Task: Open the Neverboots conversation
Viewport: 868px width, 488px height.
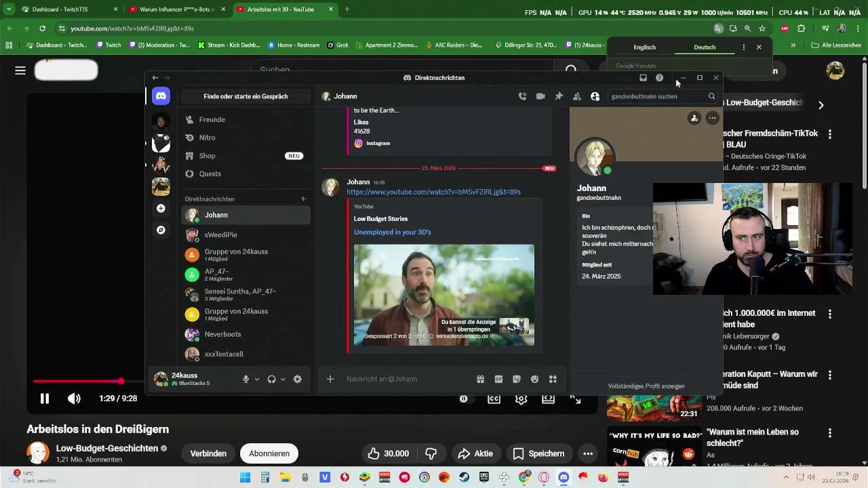Action: click(245, 334)
